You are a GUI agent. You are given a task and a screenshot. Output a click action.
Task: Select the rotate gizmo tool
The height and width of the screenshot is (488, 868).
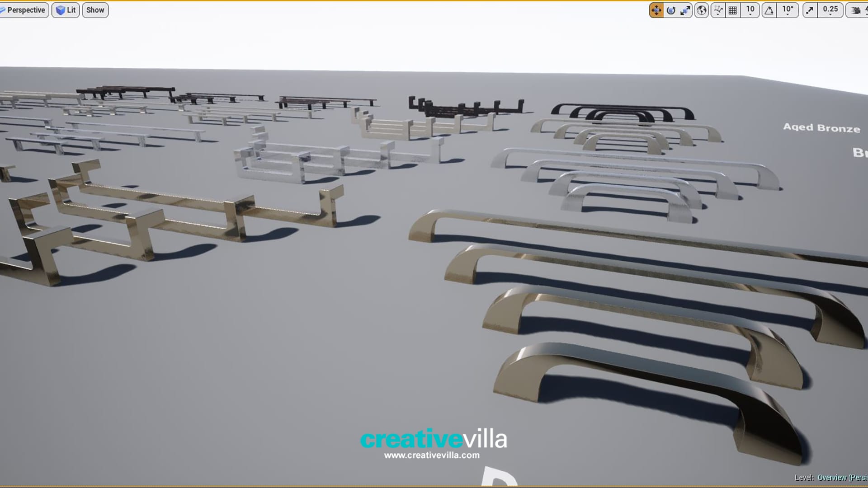coord(671,10)
